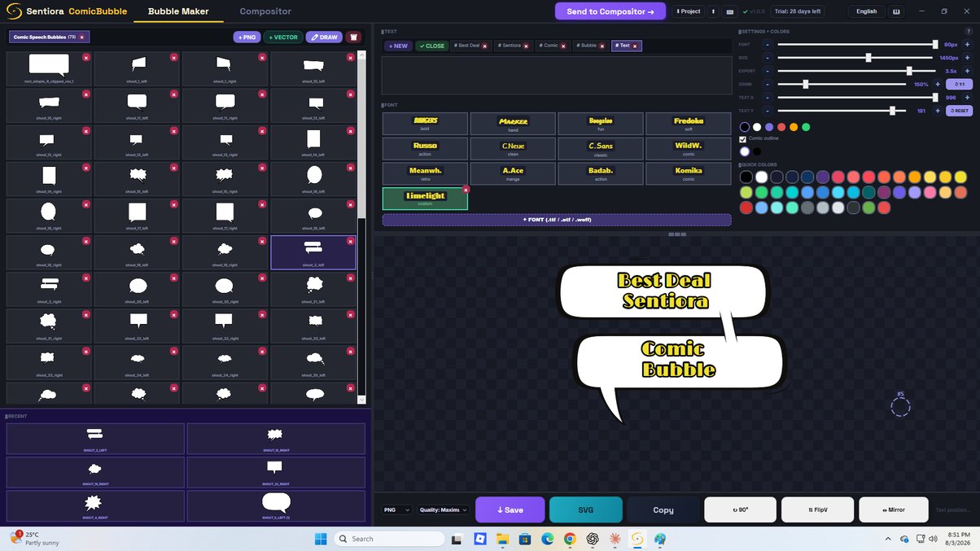Click the EXPORT slider handle

[909, 71]
